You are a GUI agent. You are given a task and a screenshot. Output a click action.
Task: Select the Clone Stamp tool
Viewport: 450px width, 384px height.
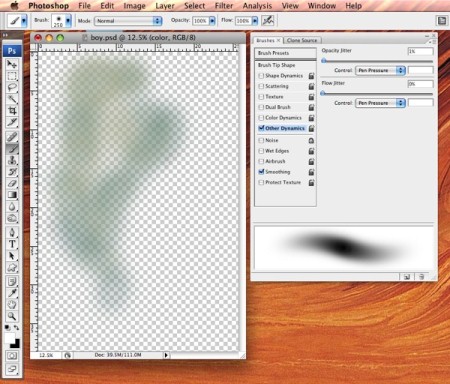12,160
